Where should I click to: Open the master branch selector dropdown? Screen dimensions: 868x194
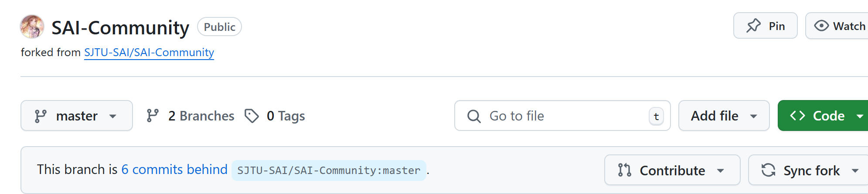click(77, 116)
